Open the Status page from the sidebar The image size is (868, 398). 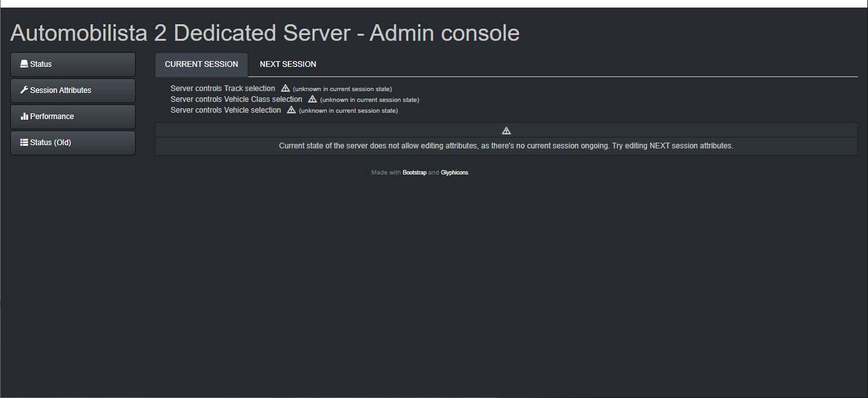[x=73, y=64]
